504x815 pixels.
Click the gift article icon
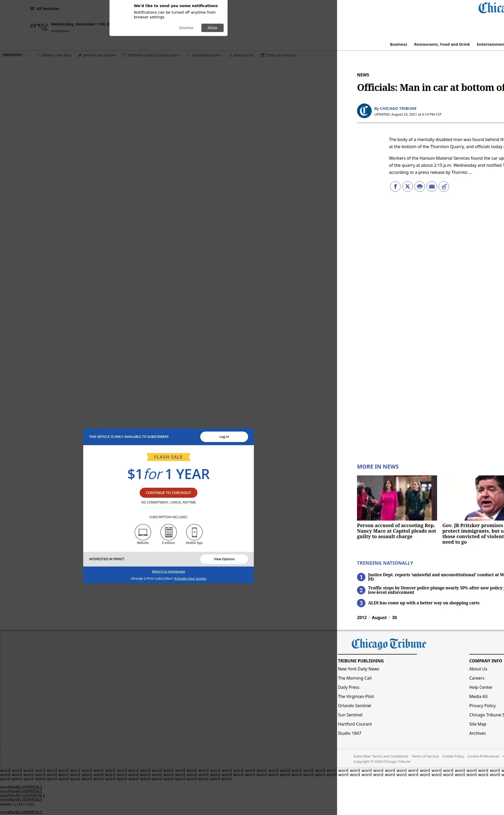444,186
